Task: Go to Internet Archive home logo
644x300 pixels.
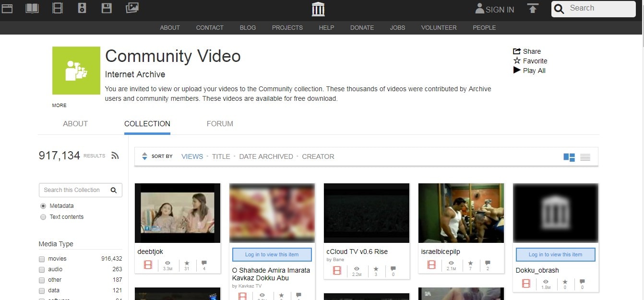Action: pos(318,9)
